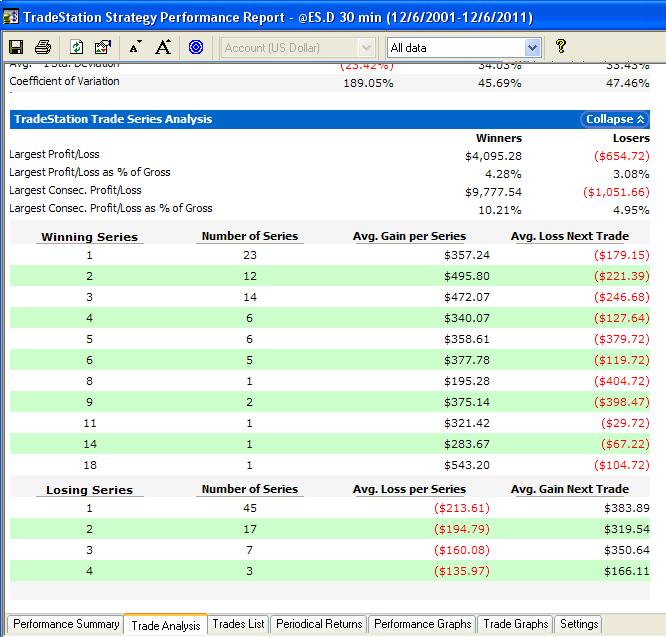Screen dimensions: 666x637
Task: Click Avg. Loss per Series header
Action: (409, 489)
